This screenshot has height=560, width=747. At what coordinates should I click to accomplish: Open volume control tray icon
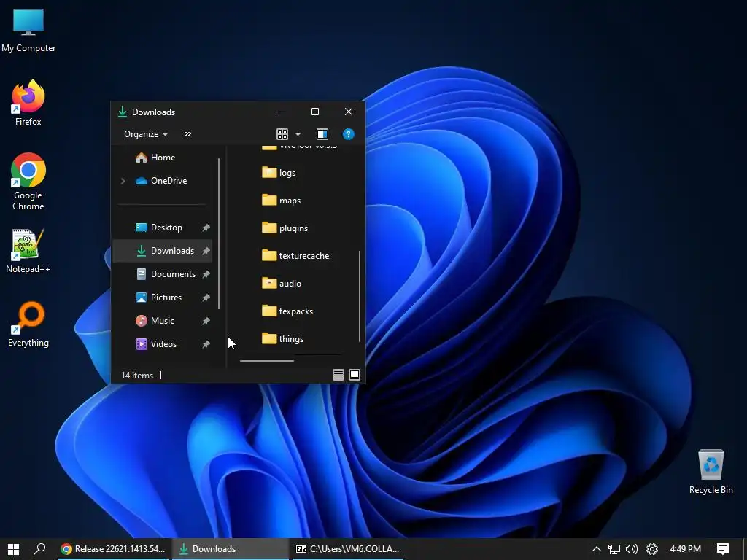[x=632, y=549]
